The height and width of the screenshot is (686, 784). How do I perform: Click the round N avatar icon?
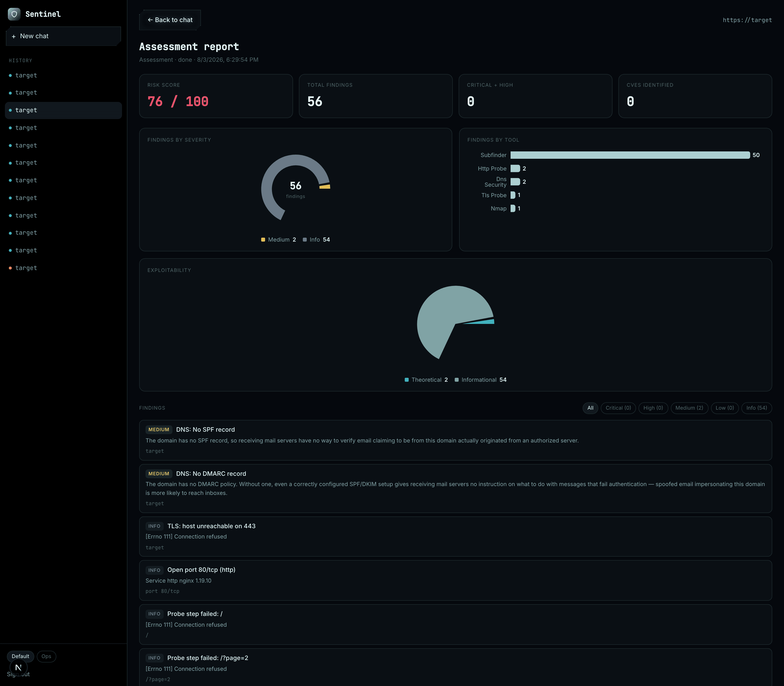[18, 667]
